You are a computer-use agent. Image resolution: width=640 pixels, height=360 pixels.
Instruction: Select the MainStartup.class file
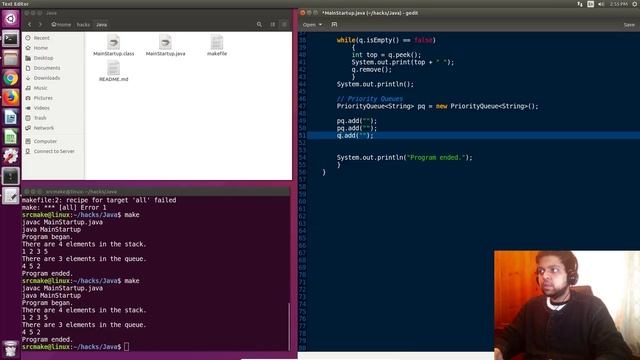coord(113,45)
